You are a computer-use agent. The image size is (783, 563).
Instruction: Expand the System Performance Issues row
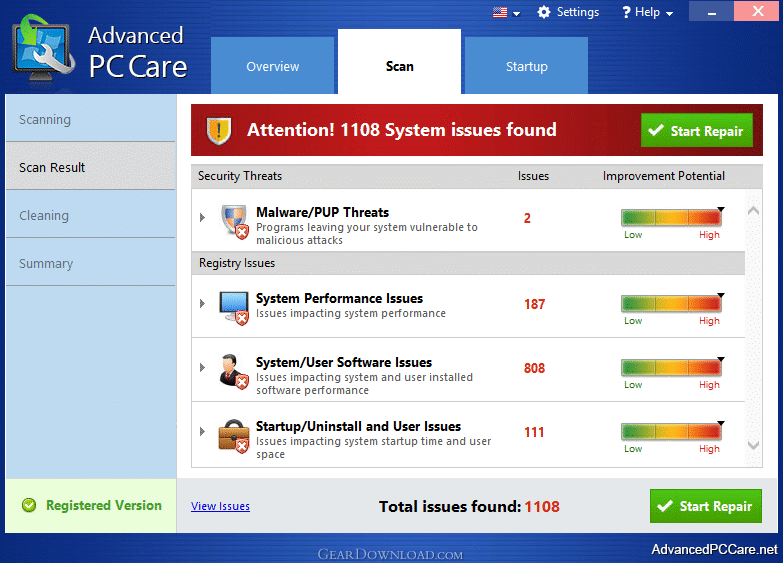202,303
